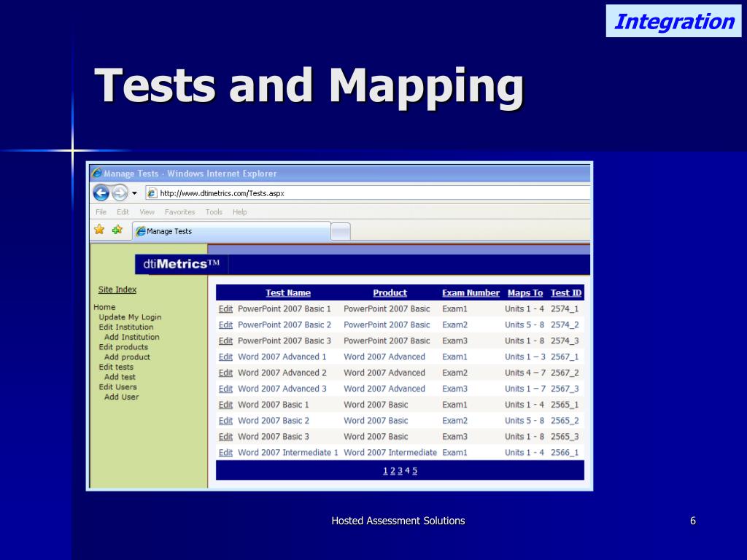
Task: Click the Internet Explorer title bar icon
Action: [97, 173]
